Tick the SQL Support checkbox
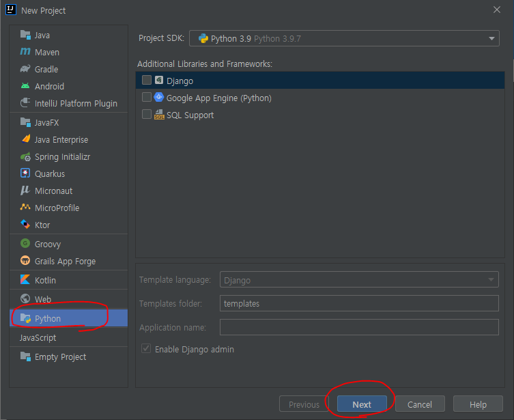514x420 pixels. 147,114
